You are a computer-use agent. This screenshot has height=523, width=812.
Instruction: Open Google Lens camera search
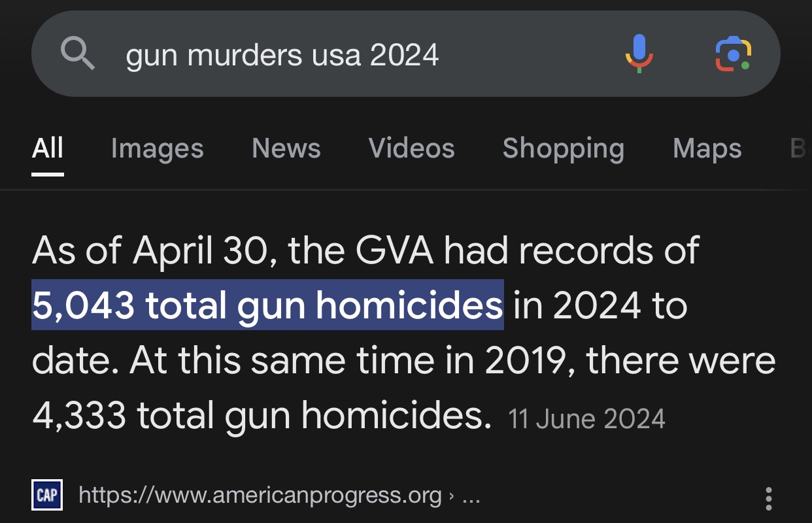733,54
